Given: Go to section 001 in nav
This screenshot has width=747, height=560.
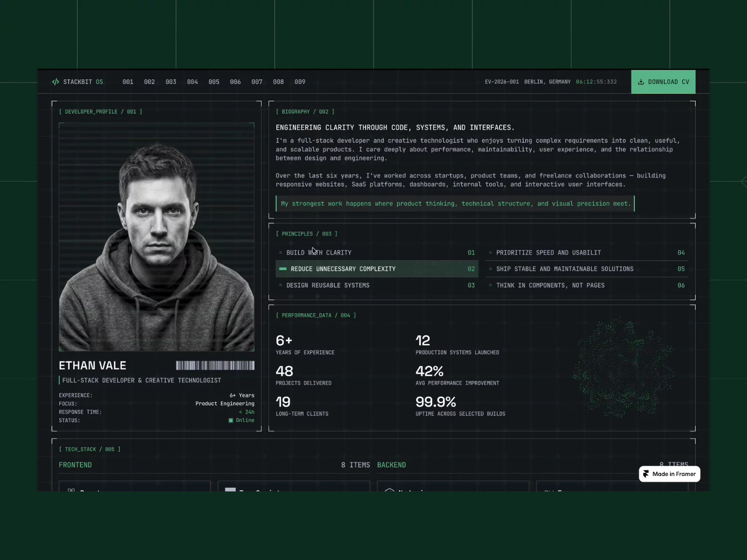Looking at the screenshot, I should tap(128, 82).
